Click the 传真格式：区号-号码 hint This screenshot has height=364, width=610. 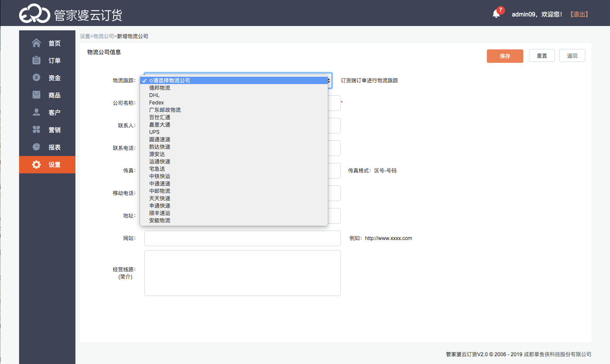(372, 171)
